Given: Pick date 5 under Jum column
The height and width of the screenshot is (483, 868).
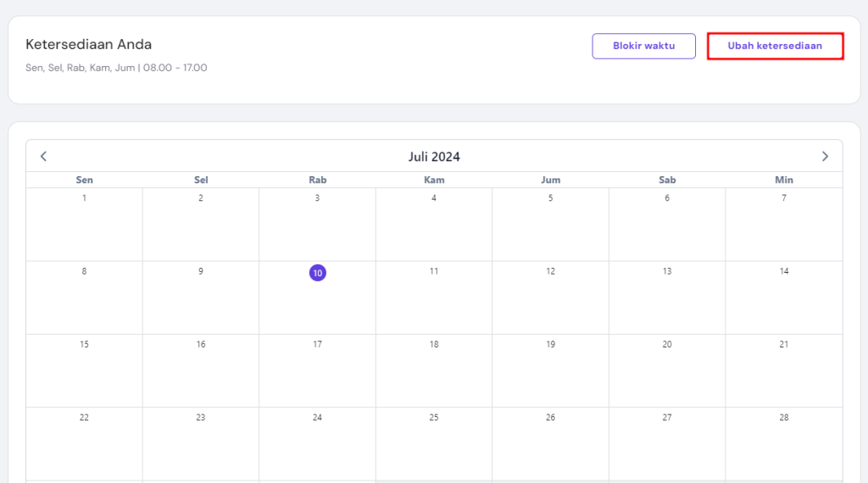Looking at the screenshot, I should 550,198.
